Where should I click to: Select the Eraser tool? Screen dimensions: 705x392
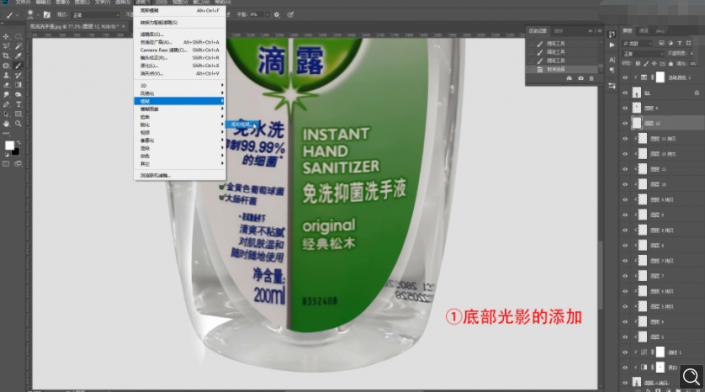pos(6,85)
